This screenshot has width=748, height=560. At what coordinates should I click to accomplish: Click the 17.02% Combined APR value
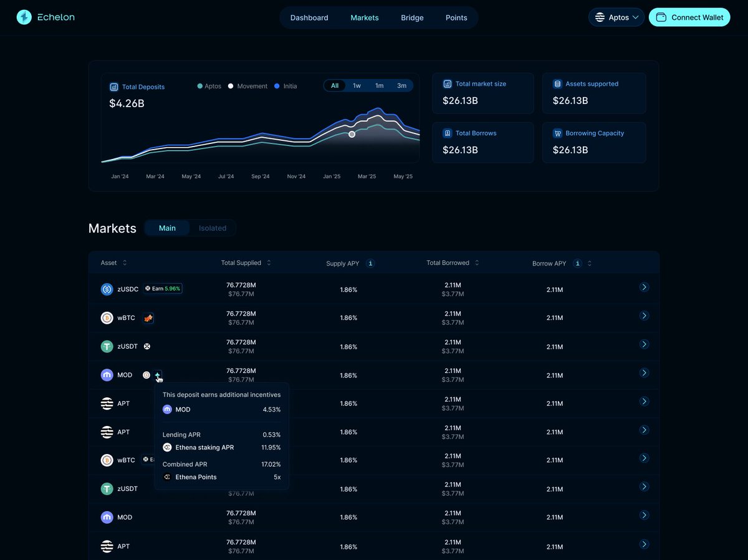pyautogui.click(x=271, y=465)
